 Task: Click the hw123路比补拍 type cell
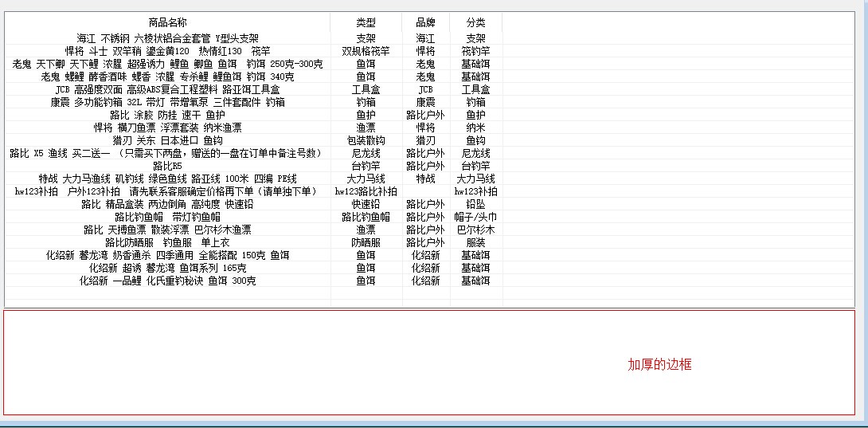coord(366,191)
